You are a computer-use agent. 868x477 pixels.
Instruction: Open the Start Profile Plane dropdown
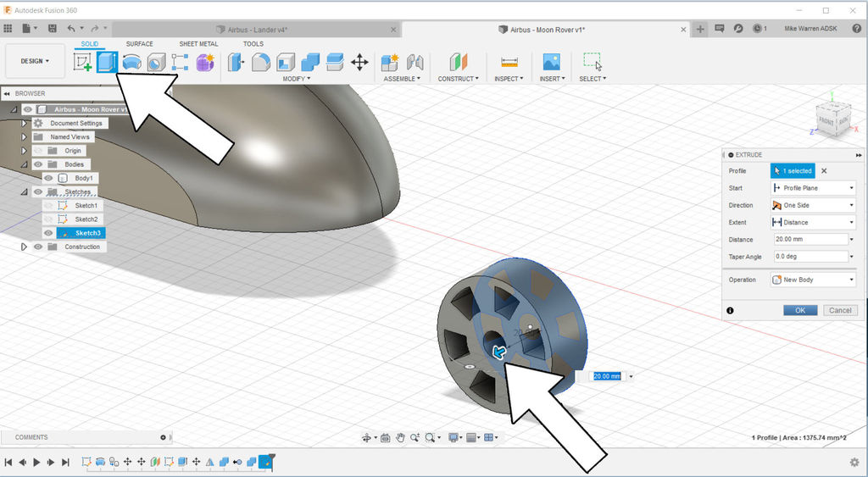tap(813, 188)
